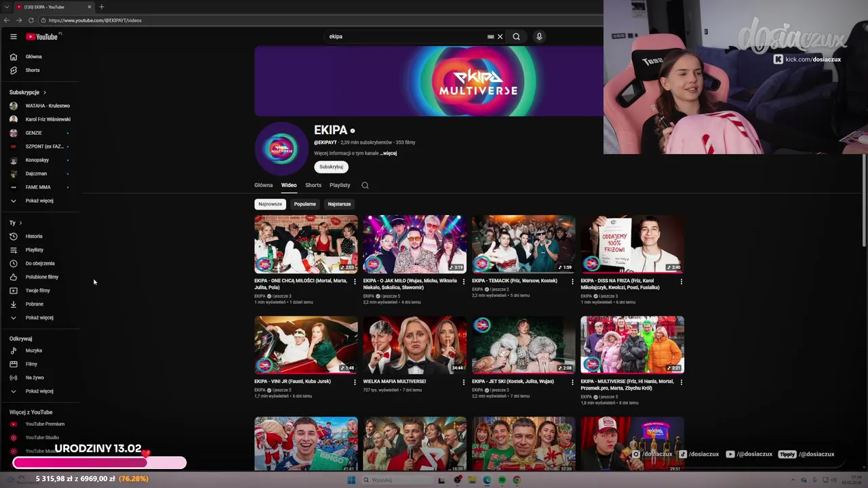868x488 pixels.
Task: Open options menu for ONE CHCĄ MIŁOŚCI video
Action: 355,281
